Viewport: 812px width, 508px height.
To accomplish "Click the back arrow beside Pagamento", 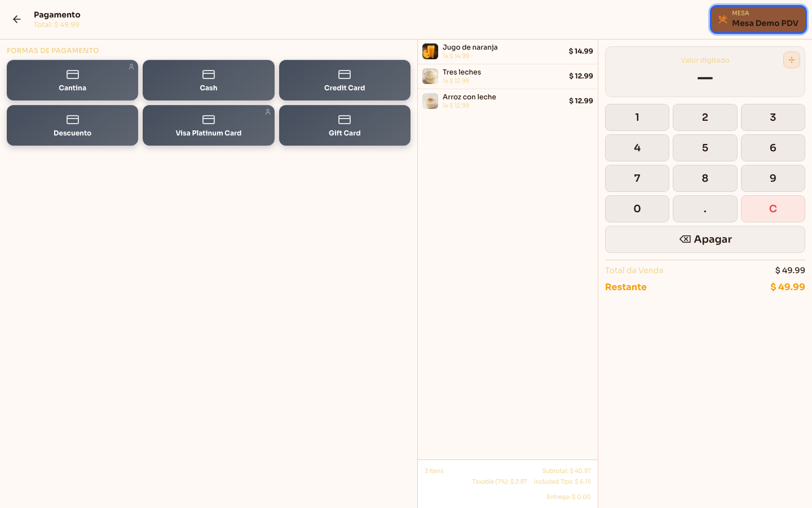I will (x=17, y=19).
